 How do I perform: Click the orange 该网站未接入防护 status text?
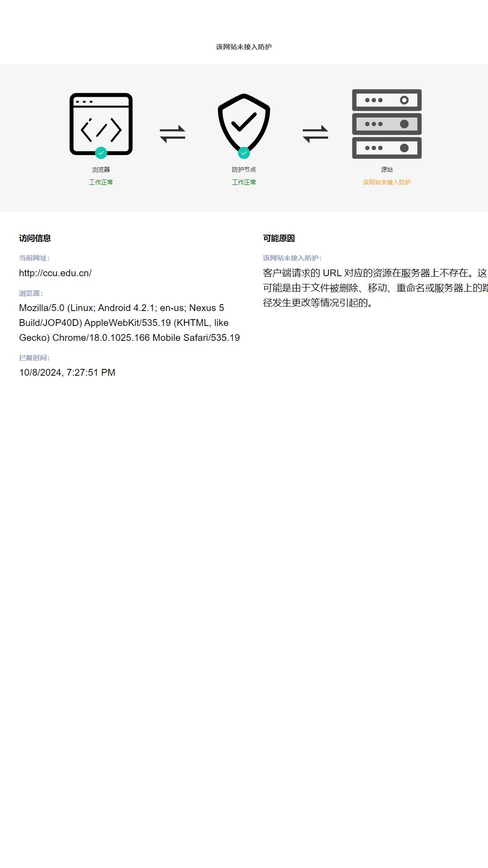coord(387,182)
